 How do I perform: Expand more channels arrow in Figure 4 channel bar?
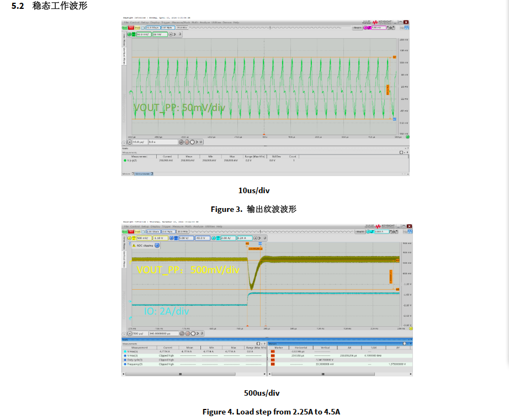click(259, 238)
